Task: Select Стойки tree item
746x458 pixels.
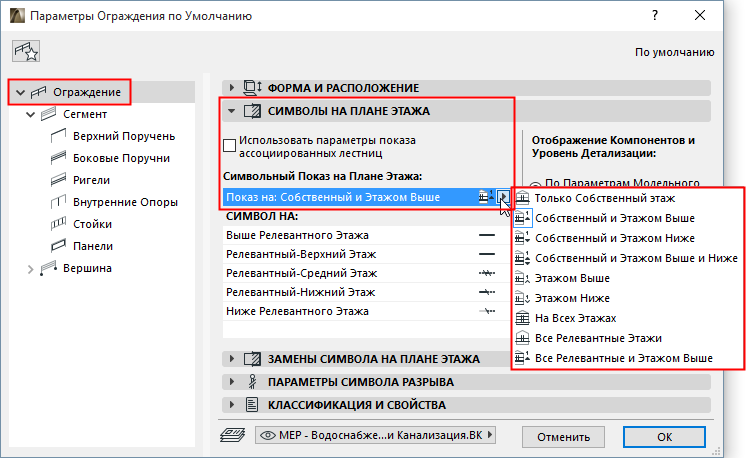Action: [x=92, y=224]
